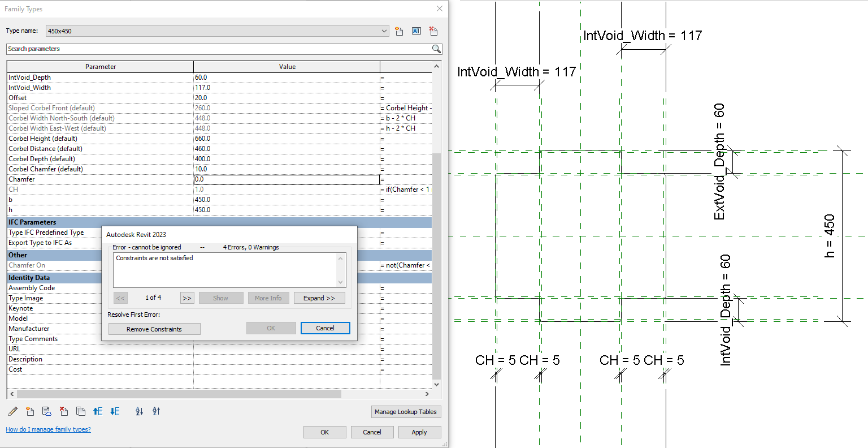Click the Chamfer value field
Viewport: 868px width, 448px height.
point(287,179)
